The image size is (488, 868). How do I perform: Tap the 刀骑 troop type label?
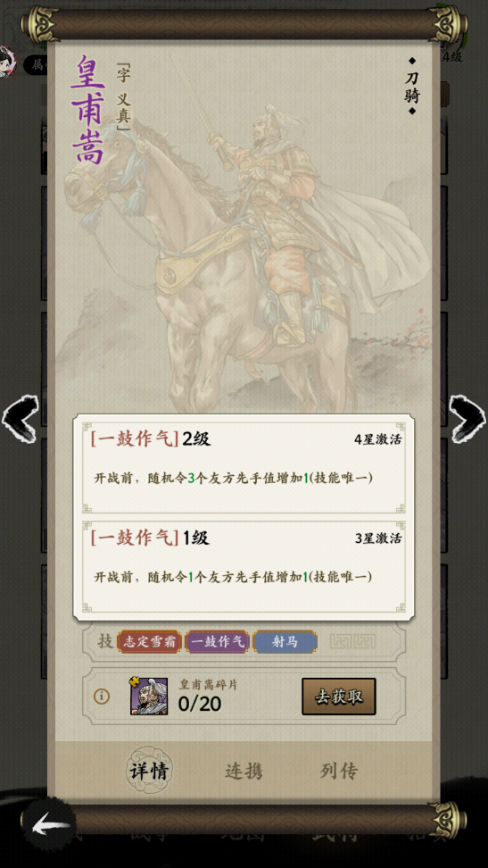click(x=411, y=86)
